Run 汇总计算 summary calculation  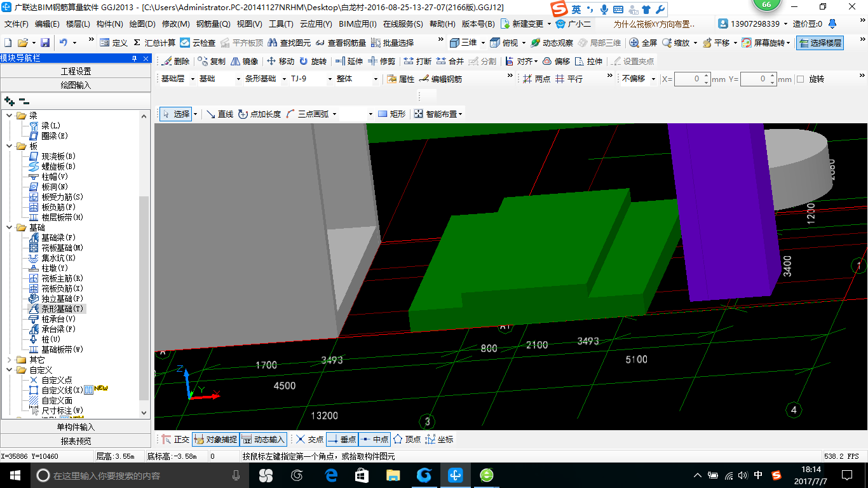tap(154, 43)
